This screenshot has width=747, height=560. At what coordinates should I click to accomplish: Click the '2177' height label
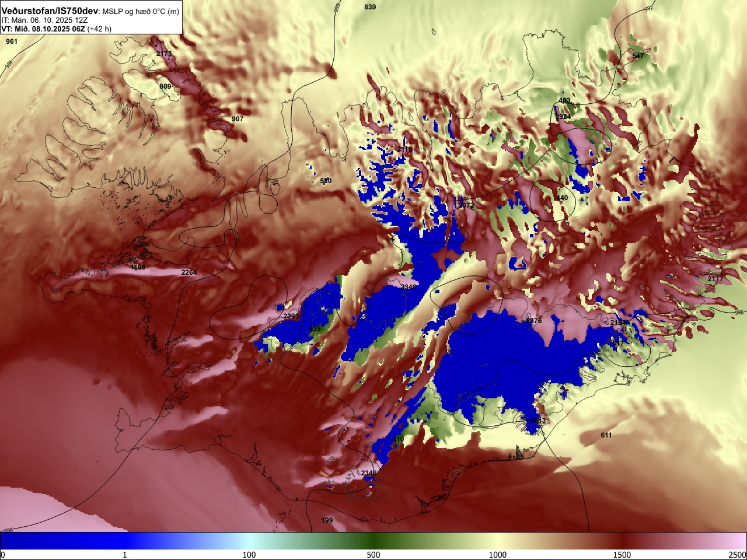tap(715, 279)
